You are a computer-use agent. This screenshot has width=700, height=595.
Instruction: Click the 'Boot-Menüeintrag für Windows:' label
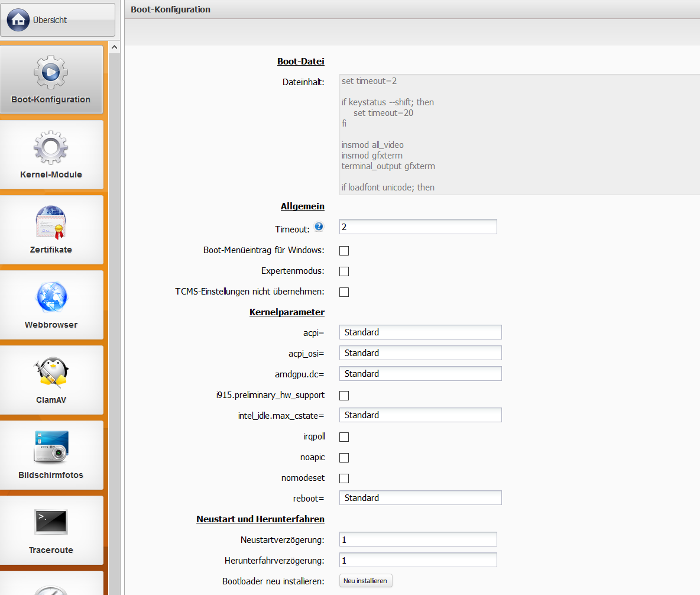(x=264, y=250)
